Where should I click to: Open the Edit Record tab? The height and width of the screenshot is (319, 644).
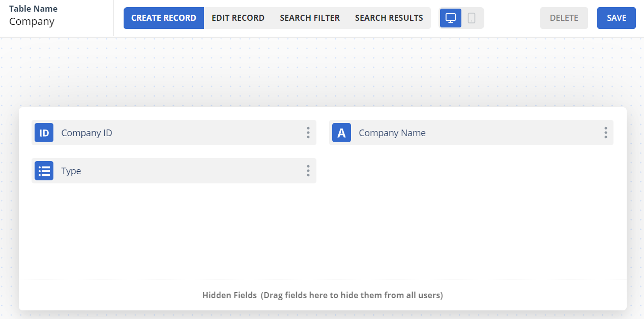[238, 18]
